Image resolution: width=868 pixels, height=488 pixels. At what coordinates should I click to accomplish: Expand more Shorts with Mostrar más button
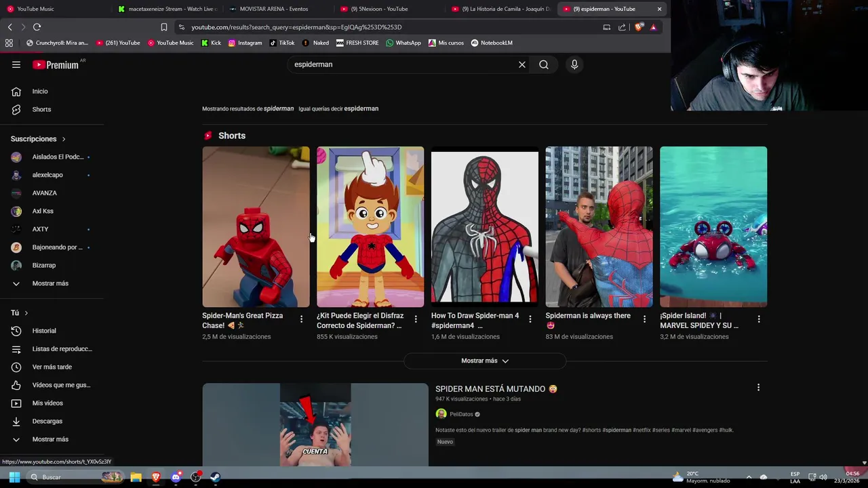pyautogui.click(x=485, y=361)
